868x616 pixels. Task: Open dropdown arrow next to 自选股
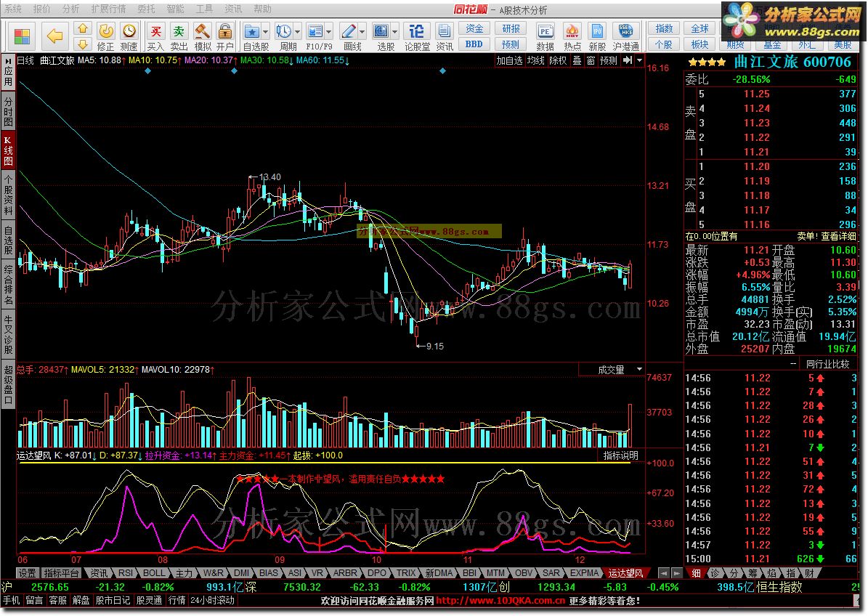click(x=266, y=31)
